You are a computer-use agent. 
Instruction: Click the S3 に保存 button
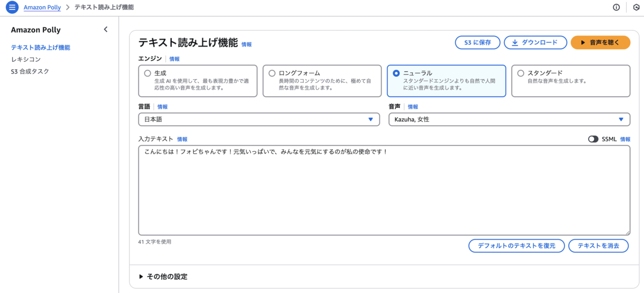pyautogui.click(x=478, y=42)
